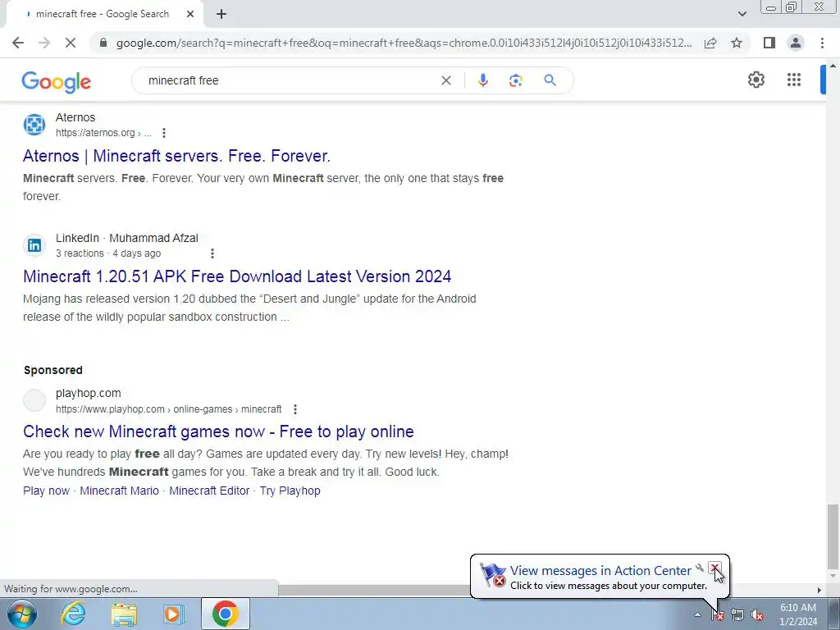Open tab search dropdown arrow
Screen dimensions: 840x630
(742, 14)
